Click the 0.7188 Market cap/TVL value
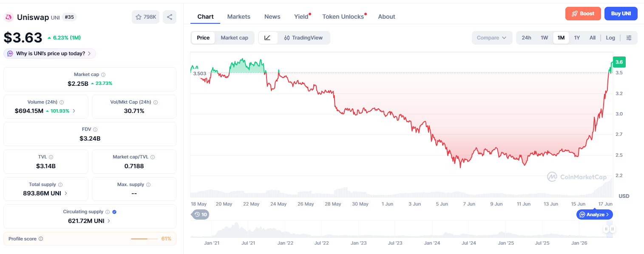The width and height of the screenshot is (644, 254). pos(134,166)
